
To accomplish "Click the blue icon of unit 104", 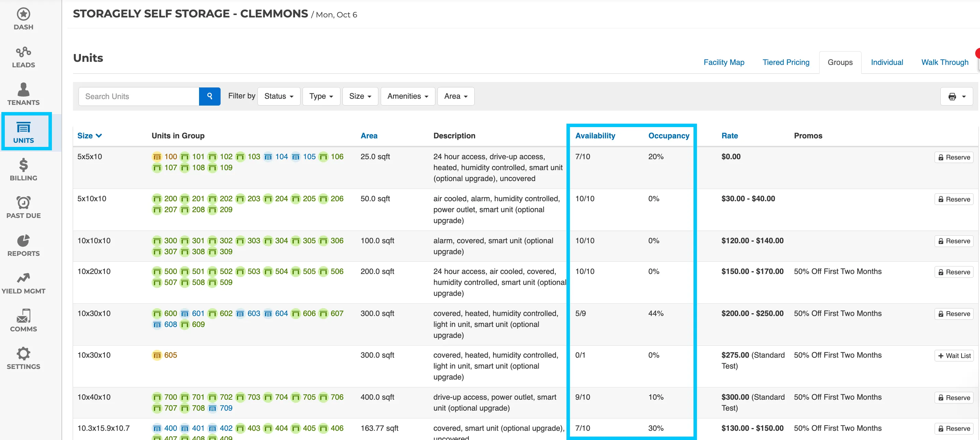I will coord(268,157).
